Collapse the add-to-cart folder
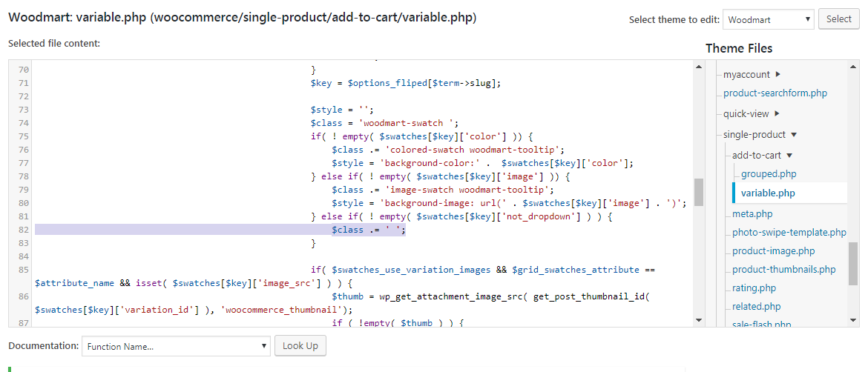The image size is (868, 372). click(789, 156)
